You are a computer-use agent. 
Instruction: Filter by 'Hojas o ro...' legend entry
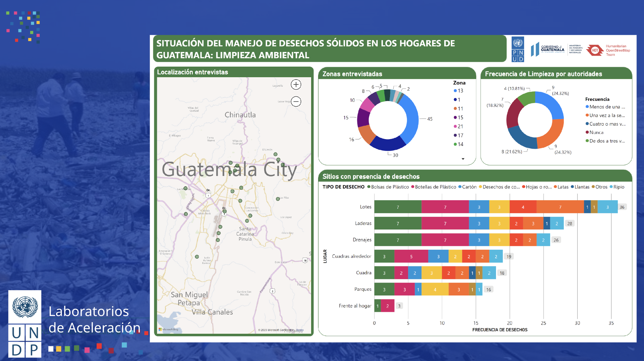[537, 187]
